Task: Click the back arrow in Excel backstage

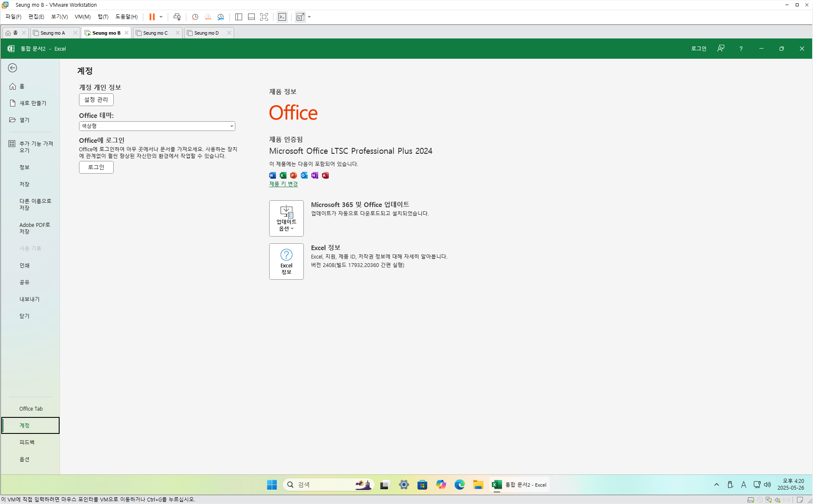Action: (13, 68)
